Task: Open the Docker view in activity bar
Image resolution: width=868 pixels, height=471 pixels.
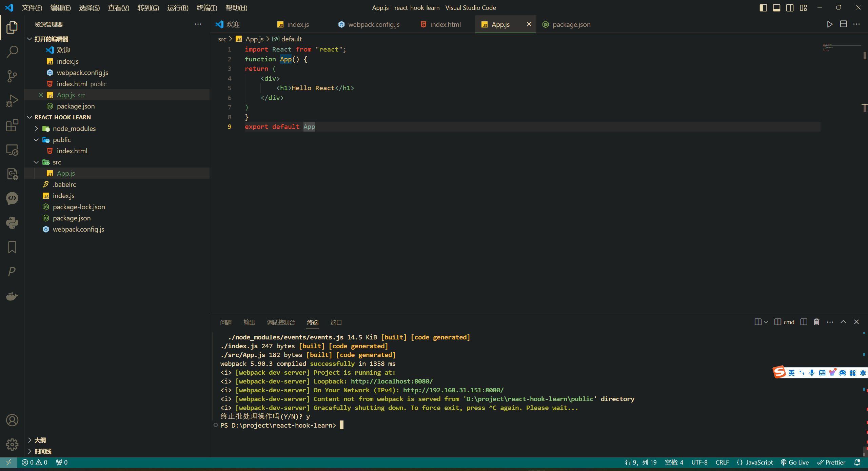Action: tap(12, 296)
